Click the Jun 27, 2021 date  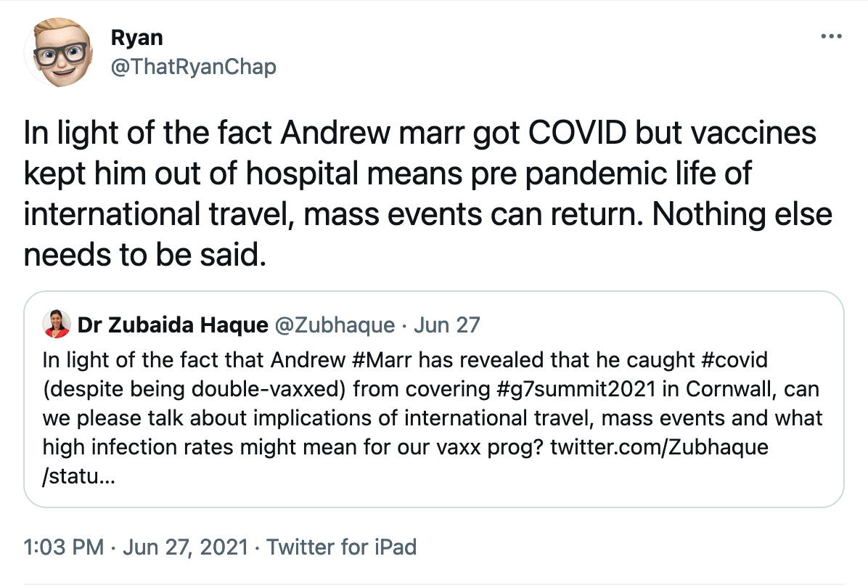click(186, 547)
